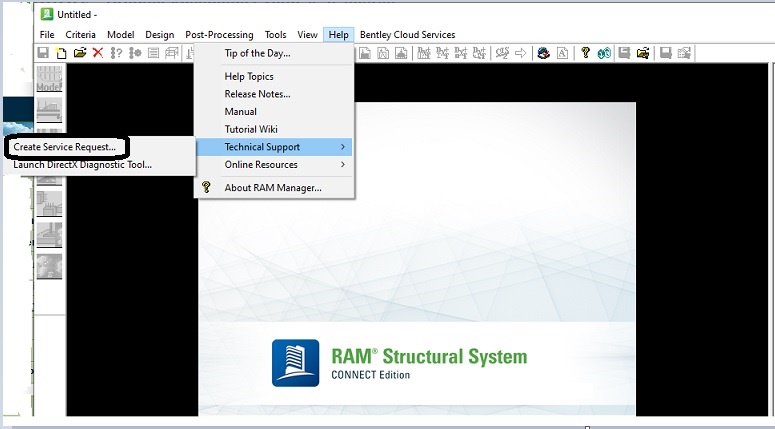
Task: Click the list document icon beside the gear
Action: [153, 53]
